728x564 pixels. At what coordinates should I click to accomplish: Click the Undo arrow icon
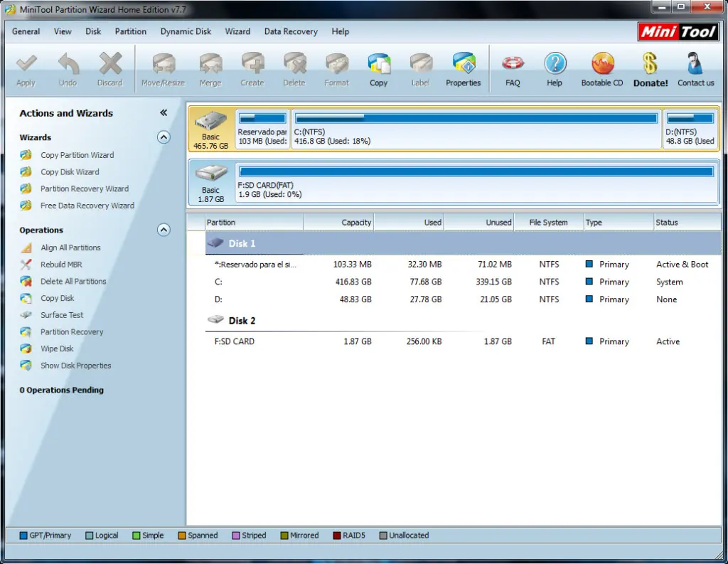click(x=68, y=63)
